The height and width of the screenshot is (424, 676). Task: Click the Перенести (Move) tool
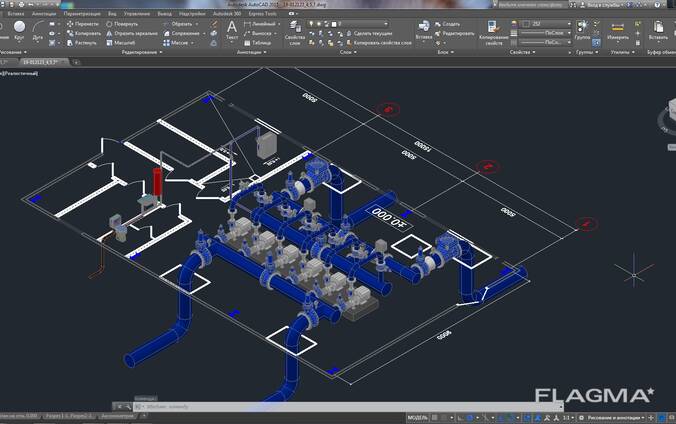(84, 23)
